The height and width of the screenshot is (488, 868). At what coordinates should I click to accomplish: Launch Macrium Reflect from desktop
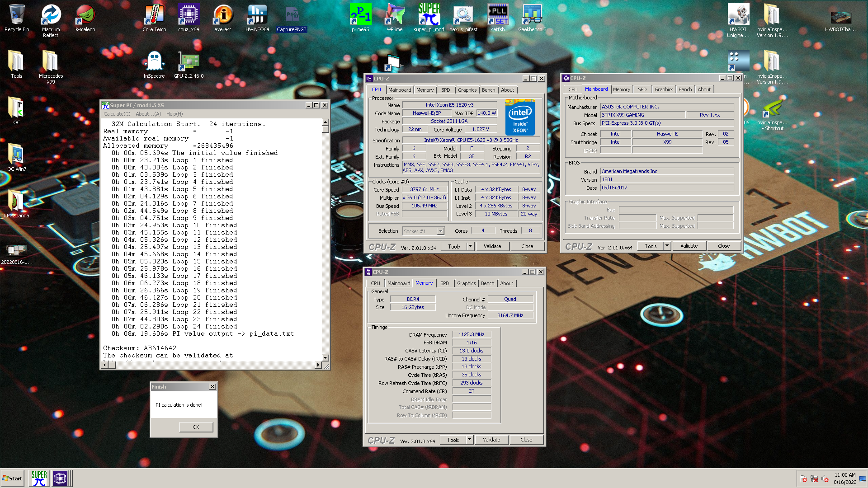click(51, 21)
